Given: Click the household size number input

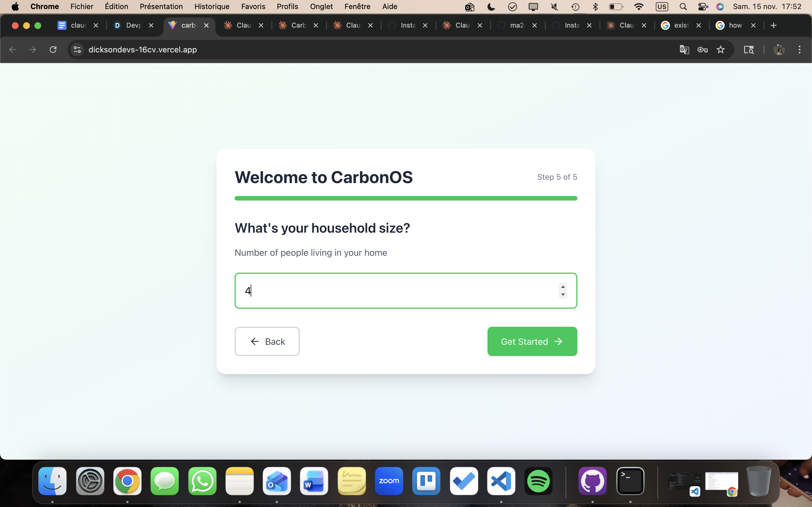Looking at the screenshot, I should point(396,291).
